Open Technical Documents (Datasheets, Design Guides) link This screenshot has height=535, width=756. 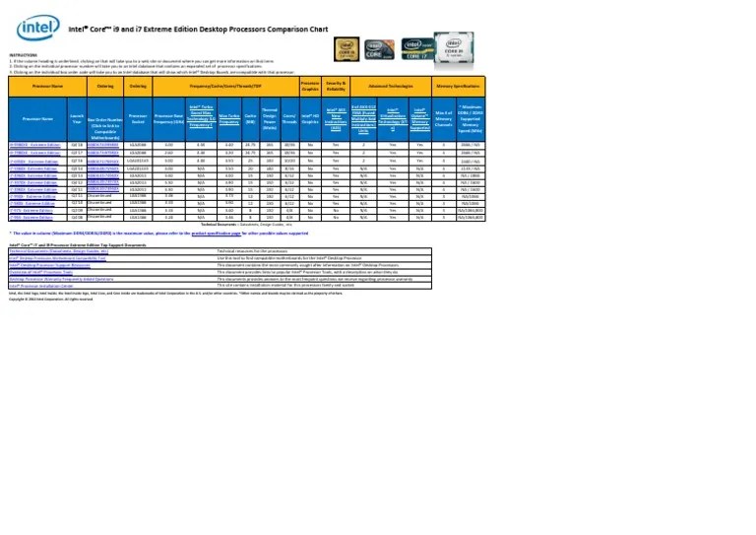click(x=59, y=251)
